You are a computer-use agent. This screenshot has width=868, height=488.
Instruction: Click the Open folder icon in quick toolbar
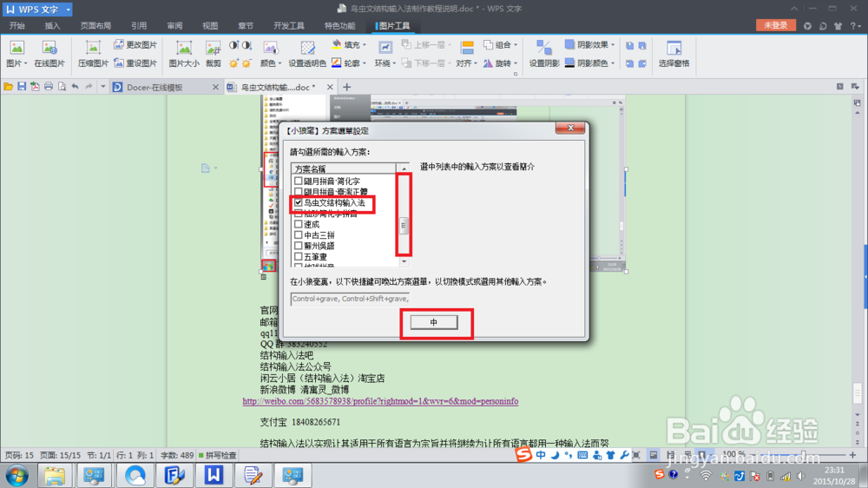(x=9, y=87)
